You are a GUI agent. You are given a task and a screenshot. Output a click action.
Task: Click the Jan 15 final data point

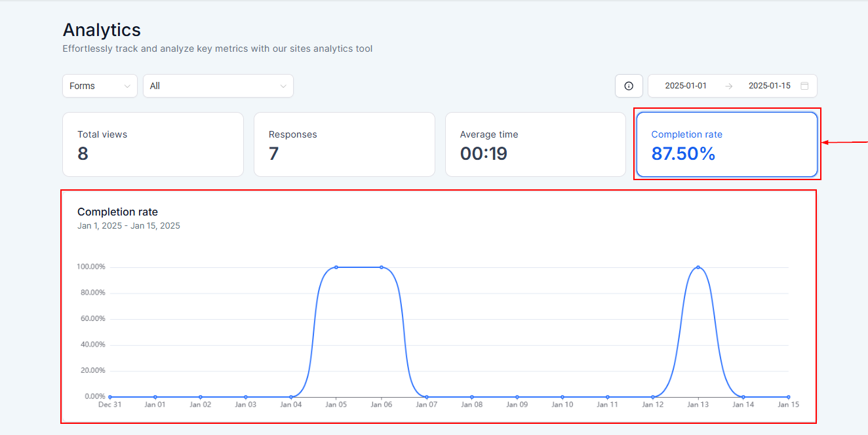[x=789, y=397]
